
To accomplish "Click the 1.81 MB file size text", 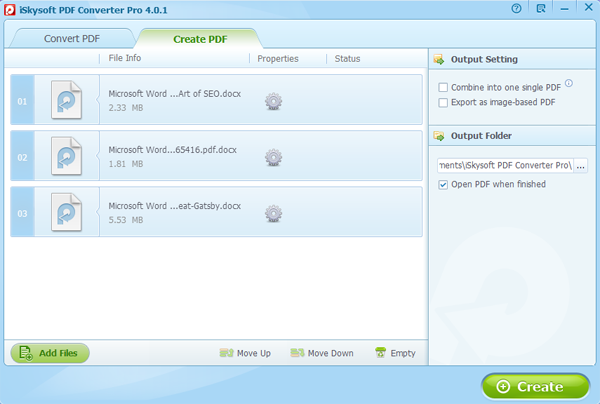I will [126, 164].
